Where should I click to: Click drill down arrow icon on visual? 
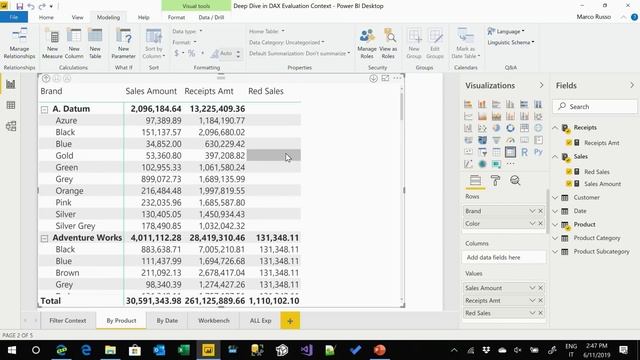click(373, 78)
